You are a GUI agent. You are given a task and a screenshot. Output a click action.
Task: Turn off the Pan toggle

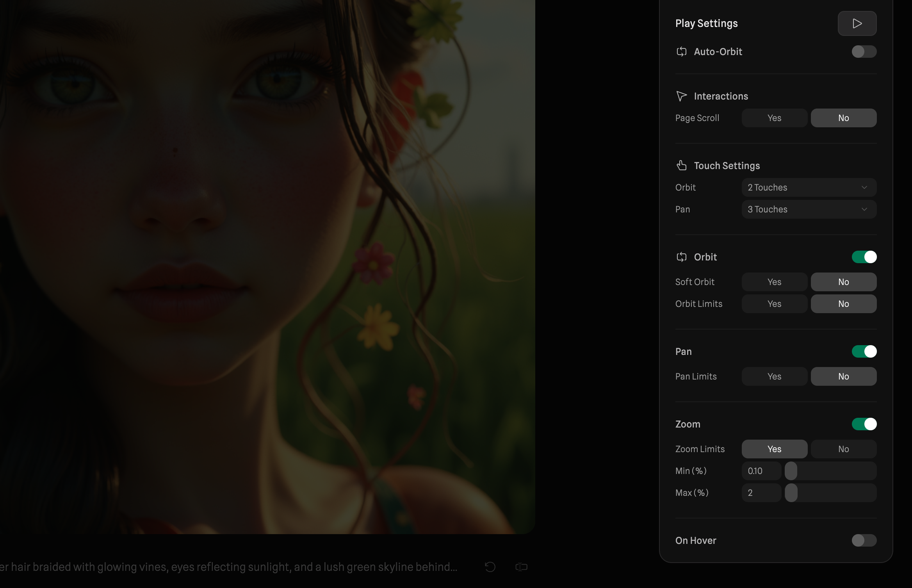click(864, 351)
